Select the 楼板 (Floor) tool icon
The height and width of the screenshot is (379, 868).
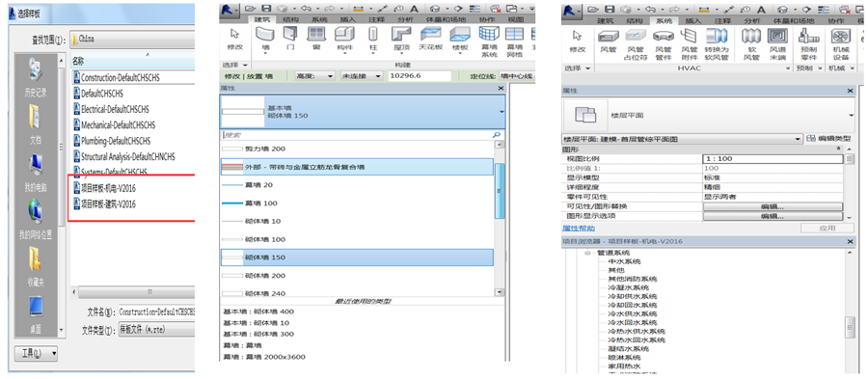pos(459,35)
